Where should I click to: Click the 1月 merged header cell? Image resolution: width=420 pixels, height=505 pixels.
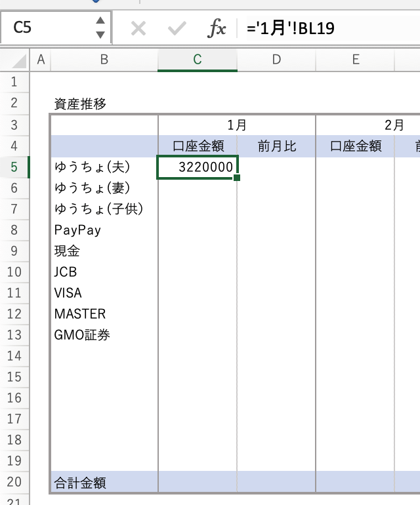(236, 125)
